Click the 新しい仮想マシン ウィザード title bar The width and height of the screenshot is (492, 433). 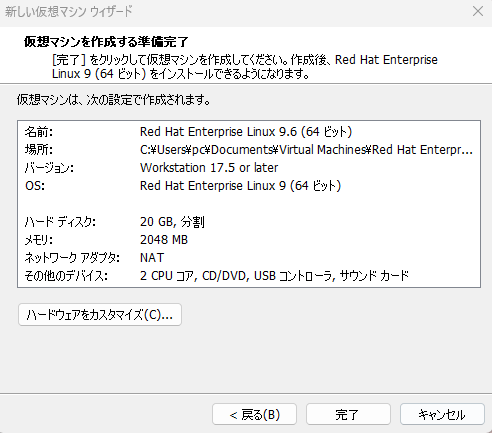(x=69, y=11)
